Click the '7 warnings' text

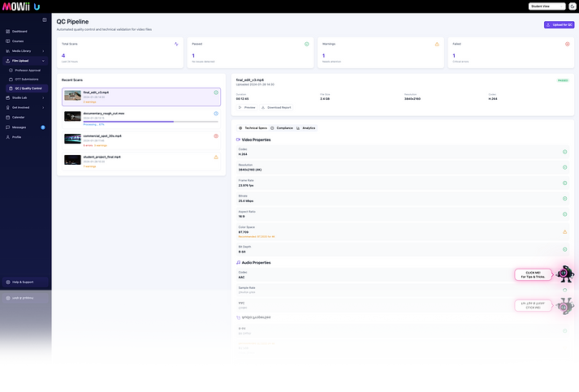89,166
